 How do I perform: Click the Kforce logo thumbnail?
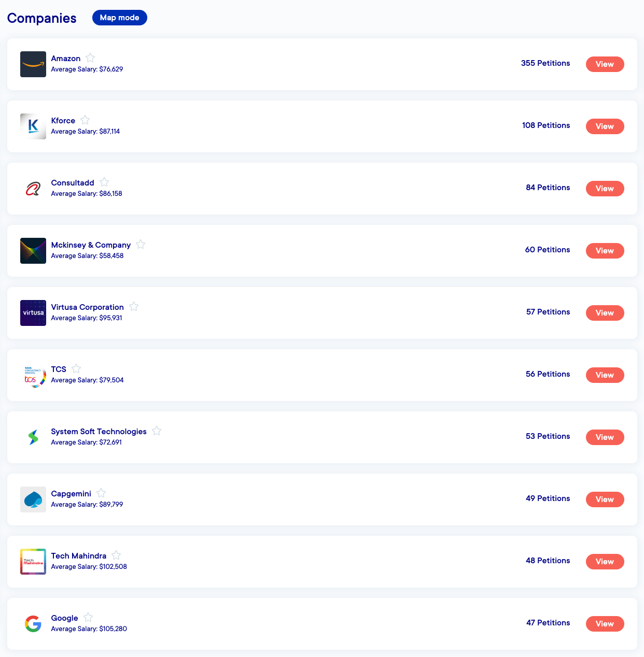(x=33, y=126)
